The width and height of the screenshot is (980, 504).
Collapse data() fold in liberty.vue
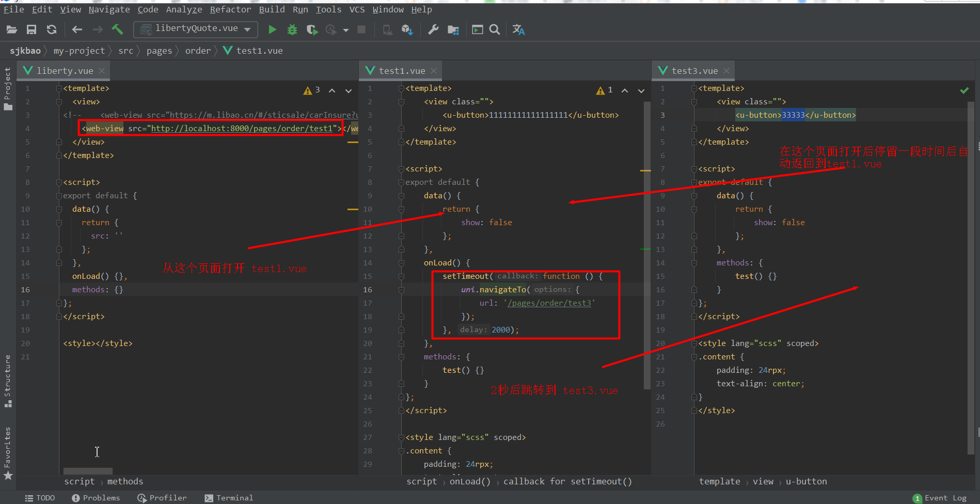tap(59, 209)
